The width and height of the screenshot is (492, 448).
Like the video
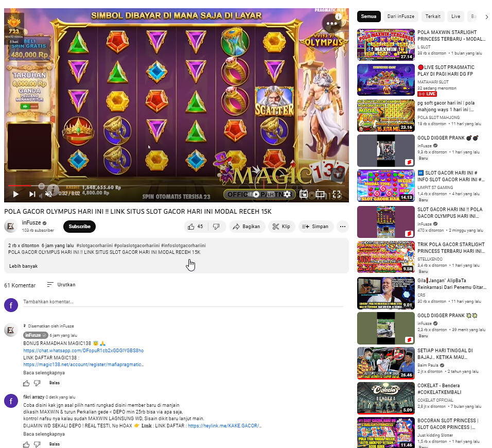(196, 227)
